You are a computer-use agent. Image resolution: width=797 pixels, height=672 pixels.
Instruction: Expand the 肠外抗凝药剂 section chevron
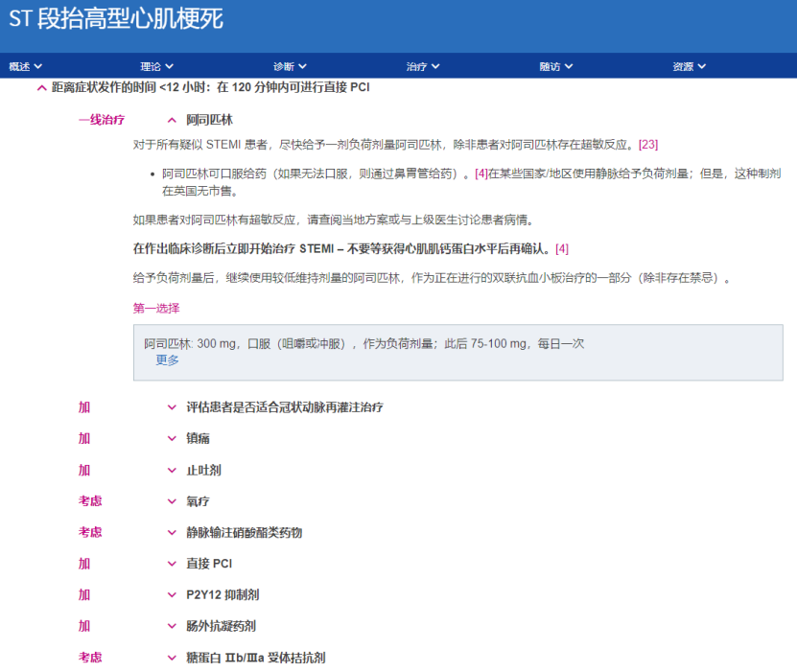point(172,626)
